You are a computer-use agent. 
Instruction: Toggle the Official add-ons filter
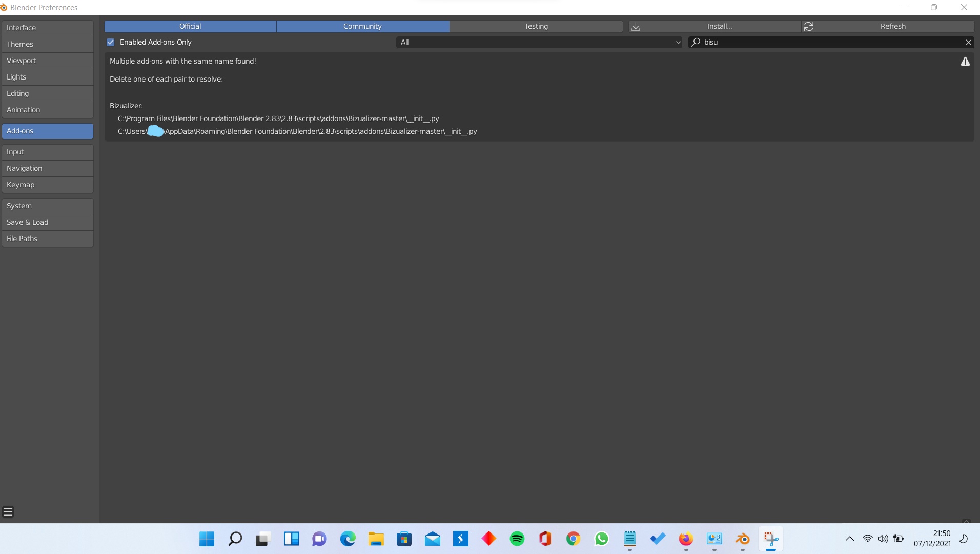[x=190, y=26]
